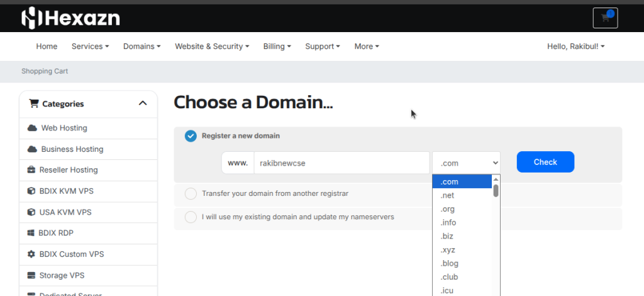Click the briefcase icon beside Reseller Hosting

(31, 170)
